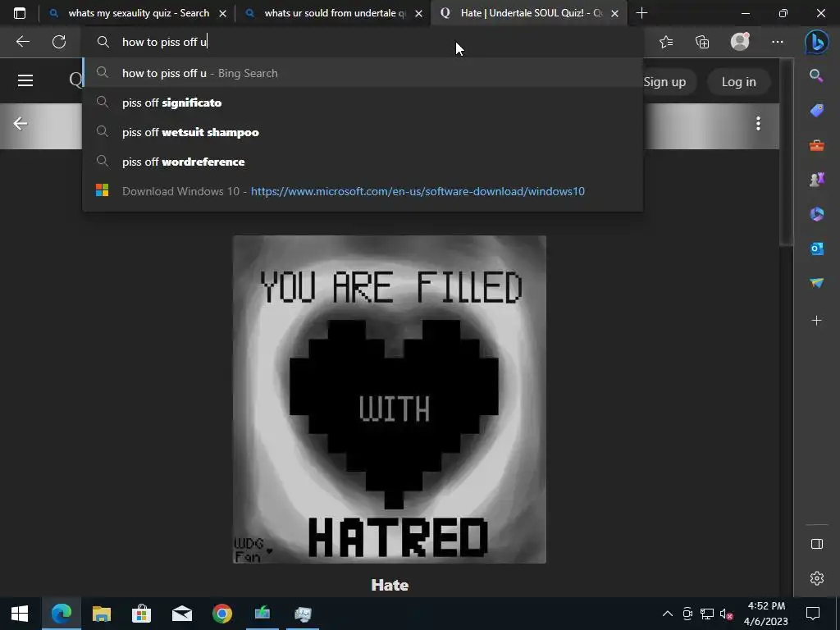Click the muted volume tray icon

[x=726, y=614]
